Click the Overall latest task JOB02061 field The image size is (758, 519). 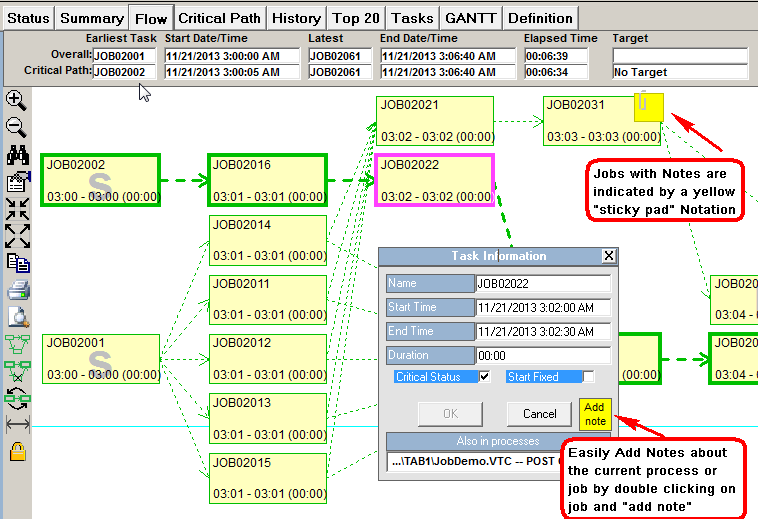340,56
